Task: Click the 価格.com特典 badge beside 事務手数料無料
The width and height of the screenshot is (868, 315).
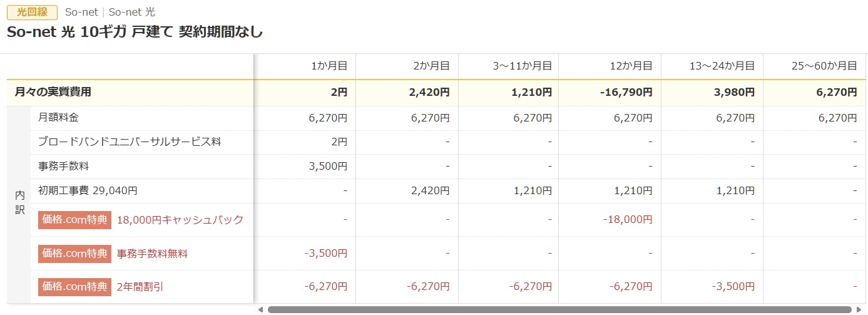Action: pos(74,254)
